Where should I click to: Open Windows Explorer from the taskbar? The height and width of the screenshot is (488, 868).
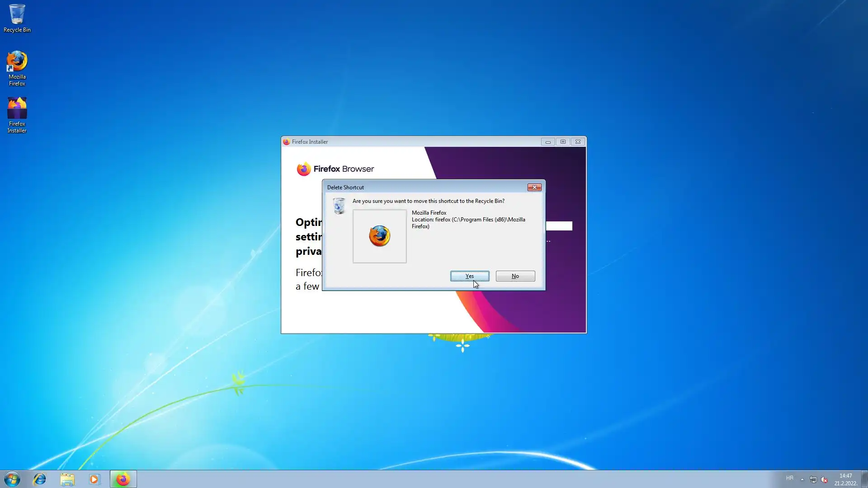(67, 479)
